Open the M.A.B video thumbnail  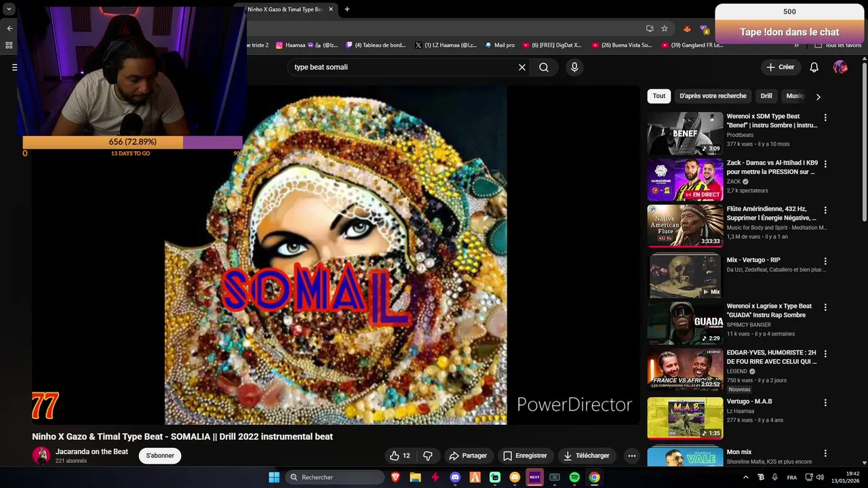[x=685, y=418]
